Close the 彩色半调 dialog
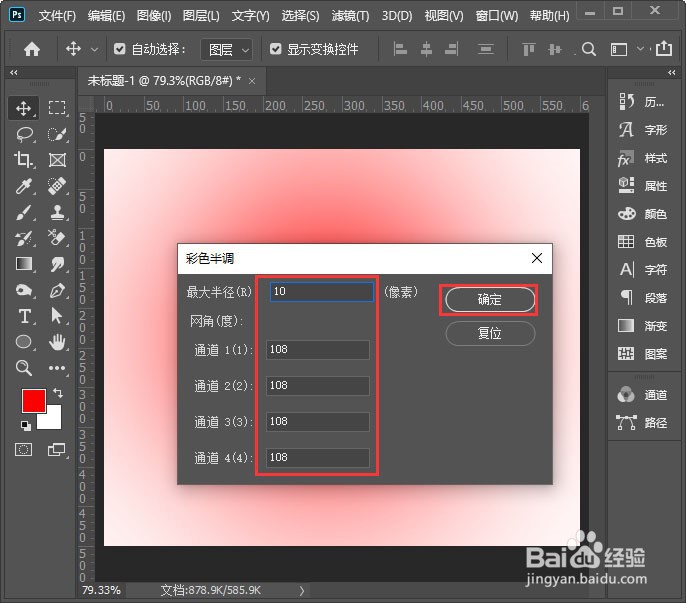Image resolution: width=686 pixels, height=603 pixels. tap(537, 258)
